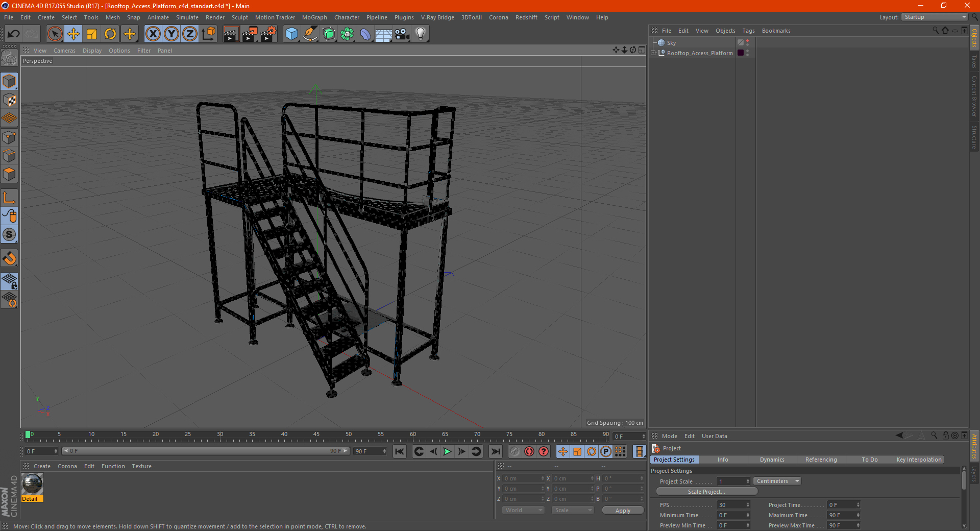Increment Maximum Time stepper
The image size is (980, 531).
click(x=858, y=514)
